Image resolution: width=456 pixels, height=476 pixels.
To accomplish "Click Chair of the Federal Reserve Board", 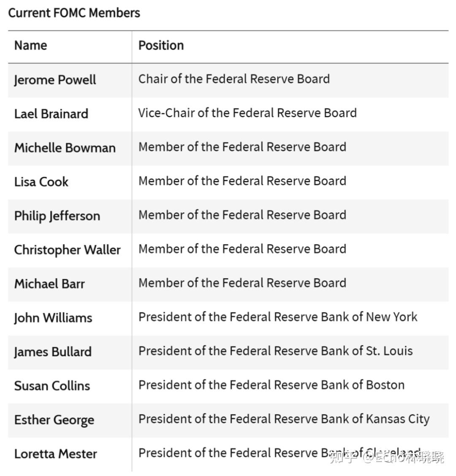I will pos(234,79).
